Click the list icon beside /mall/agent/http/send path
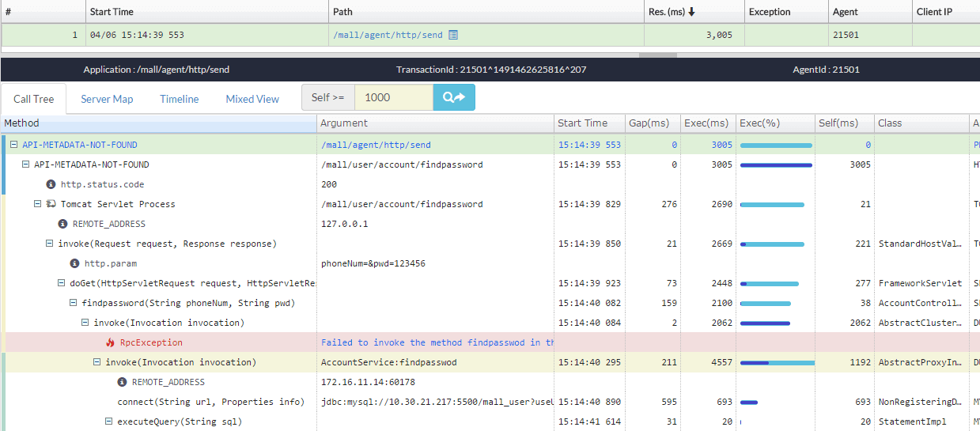Viewport: 980px width, 431px height. [453, 35]
